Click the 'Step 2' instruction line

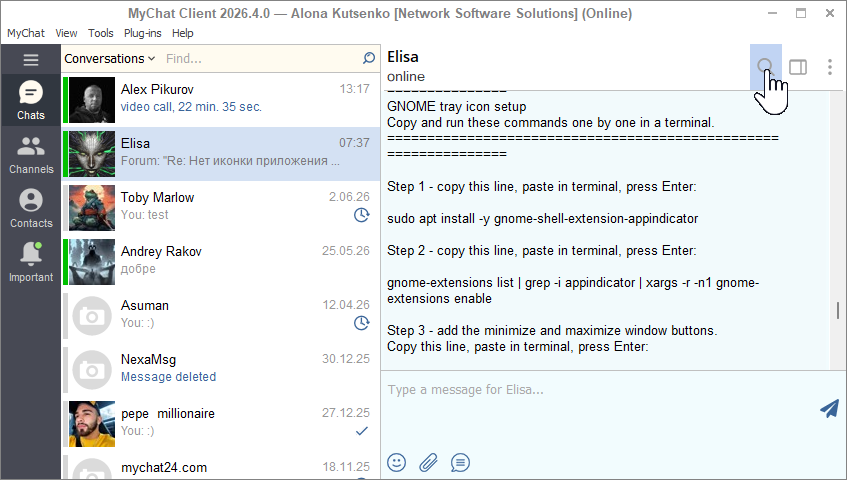(x=542, y=251)
